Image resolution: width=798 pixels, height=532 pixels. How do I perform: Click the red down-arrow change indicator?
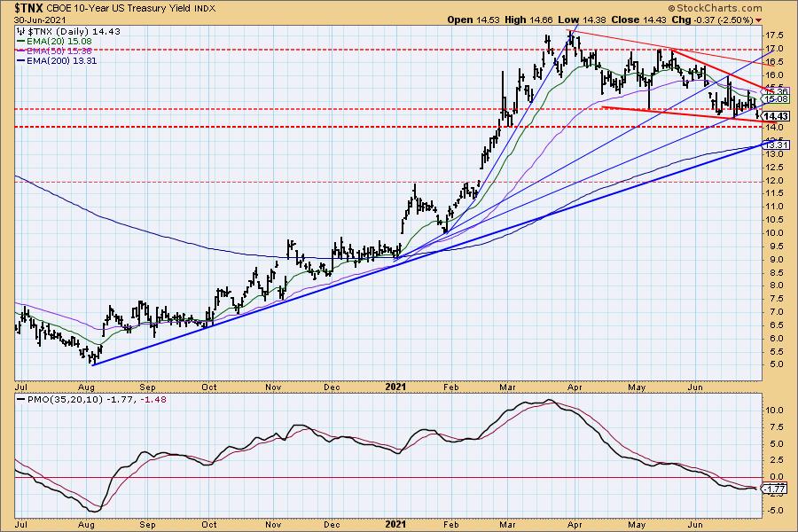tap(759, 20)
